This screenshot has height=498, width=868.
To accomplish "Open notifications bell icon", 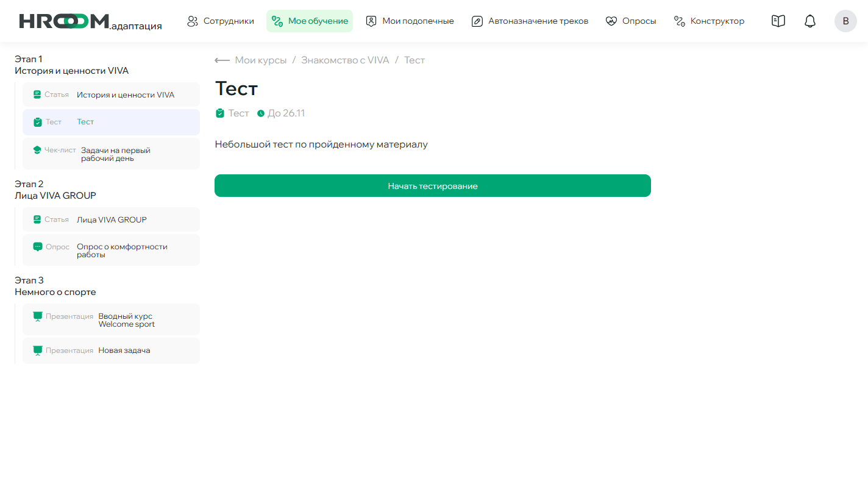I will 809,21.
